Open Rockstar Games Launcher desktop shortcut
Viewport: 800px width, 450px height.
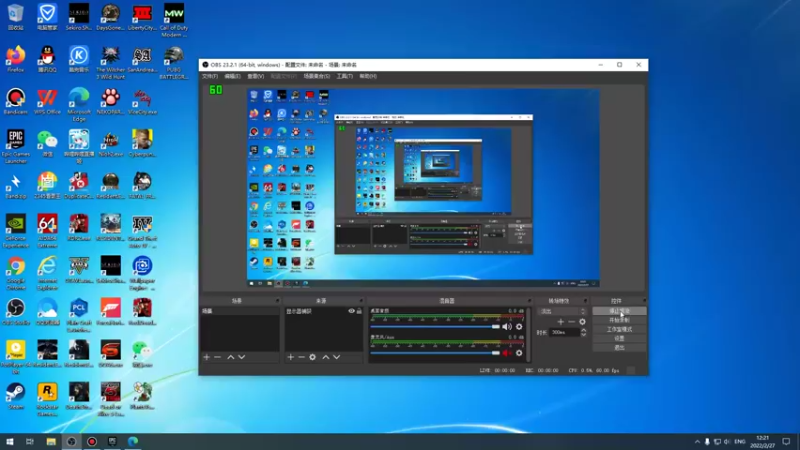coord(47,400)
